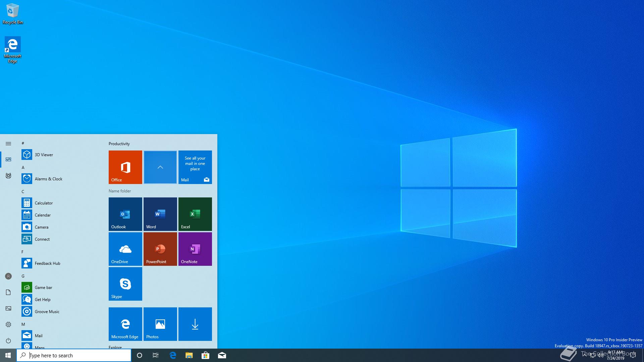Open the Photos tile
This screenshot has height=362, width=644.
click(160, 324)
